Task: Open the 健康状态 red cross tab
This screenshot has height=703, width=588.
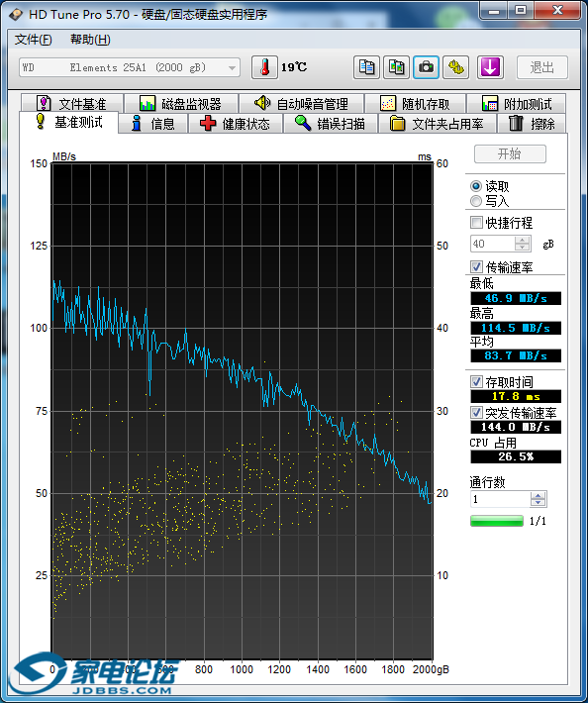Action: point(236,124)
